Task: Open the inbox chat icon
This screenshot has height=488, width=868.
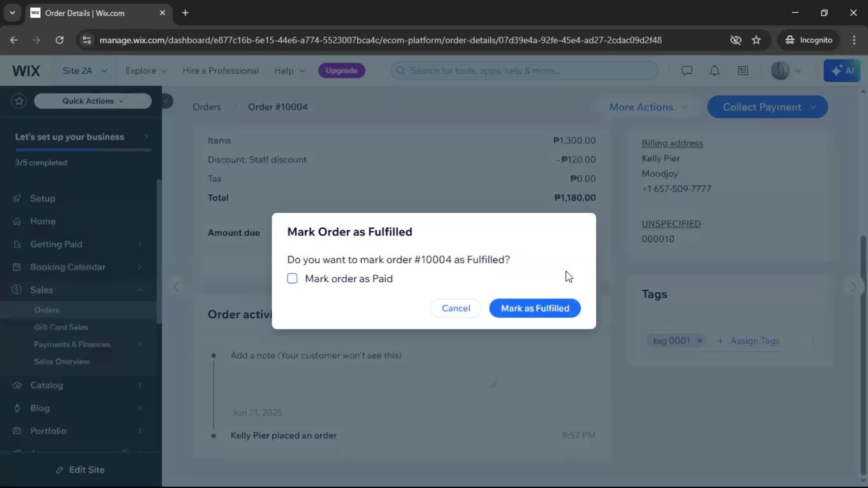Action: point(687,70)
